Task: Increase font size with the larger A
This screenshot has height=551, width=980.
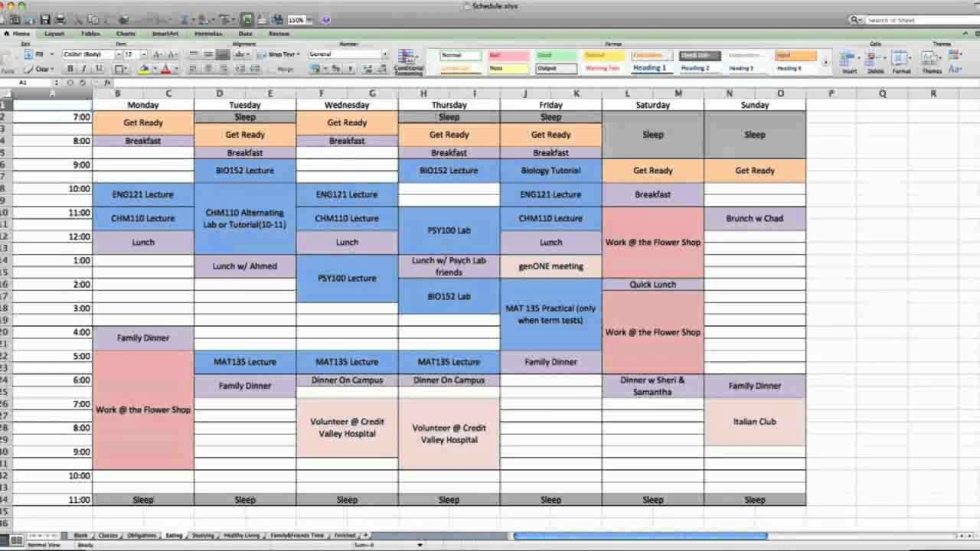Action: pyautogui.click(x=157, y=54)
